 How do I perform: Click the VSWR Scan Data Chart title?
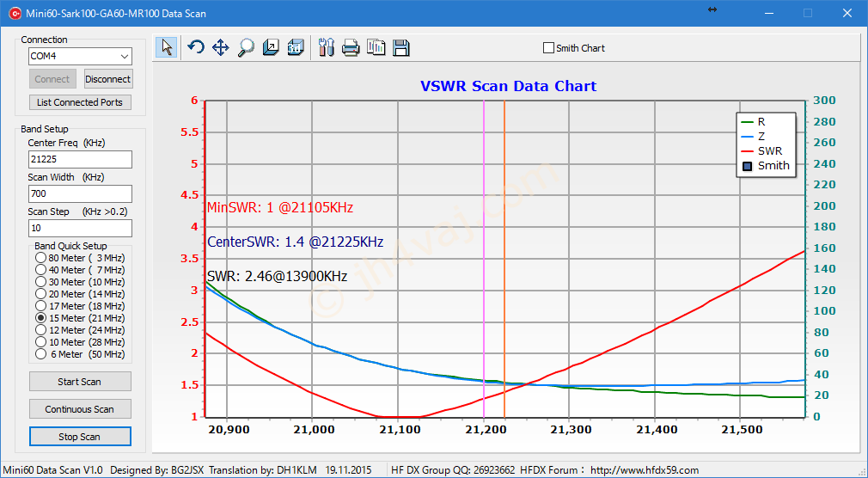tap(508, 87)
